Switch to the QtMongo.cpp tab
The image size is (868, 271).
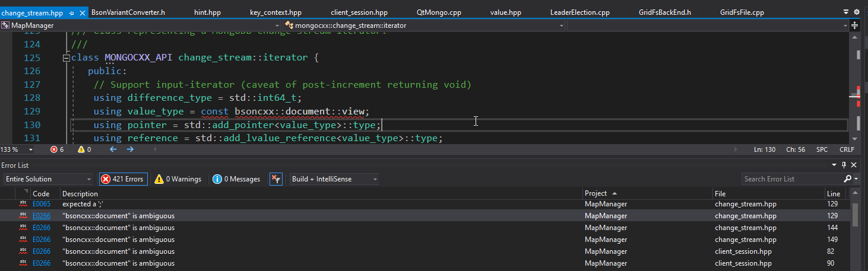point(439,12)
